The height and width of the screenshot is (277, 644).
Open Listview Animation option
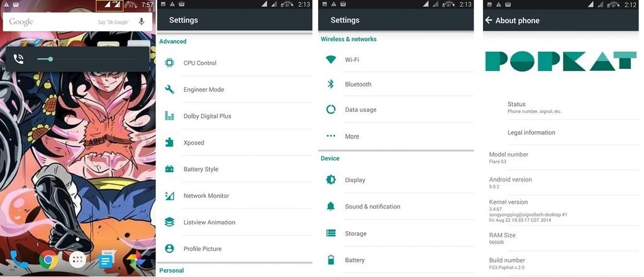235,222
